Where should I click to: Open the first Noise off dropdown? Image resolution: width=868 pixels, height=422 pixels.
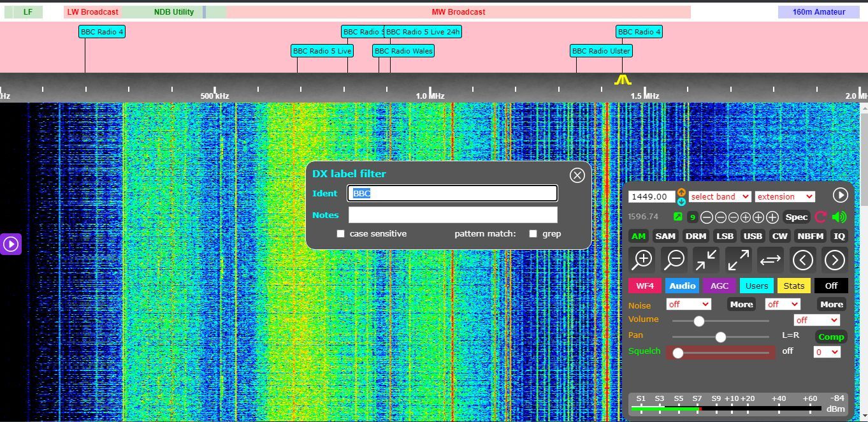click(688, 304)
